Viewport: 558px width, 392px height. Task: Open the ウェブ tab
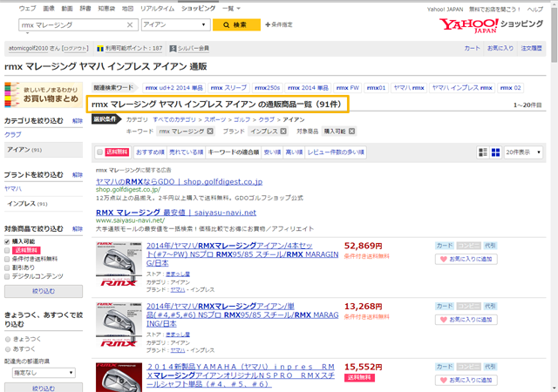coord(27,8)
